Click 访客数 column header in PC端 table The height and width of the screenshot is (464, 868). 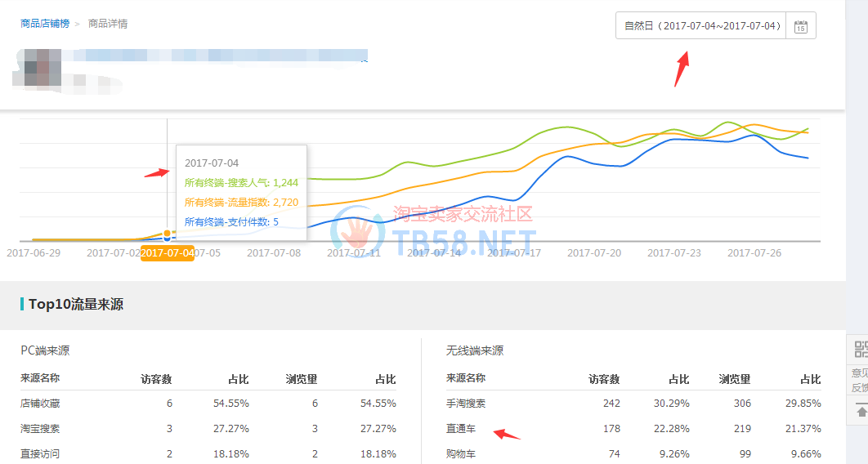click(x=156, y=379)
